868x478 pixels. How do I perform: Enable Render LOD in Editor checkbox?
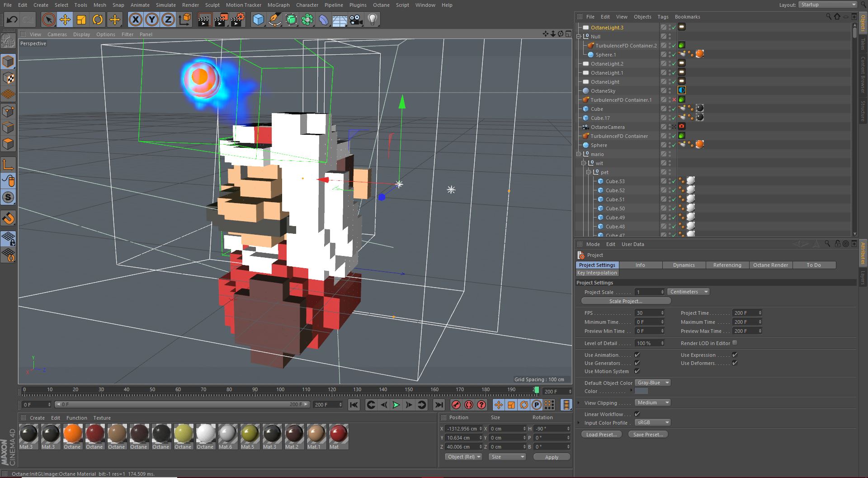(x=735, y=343)
